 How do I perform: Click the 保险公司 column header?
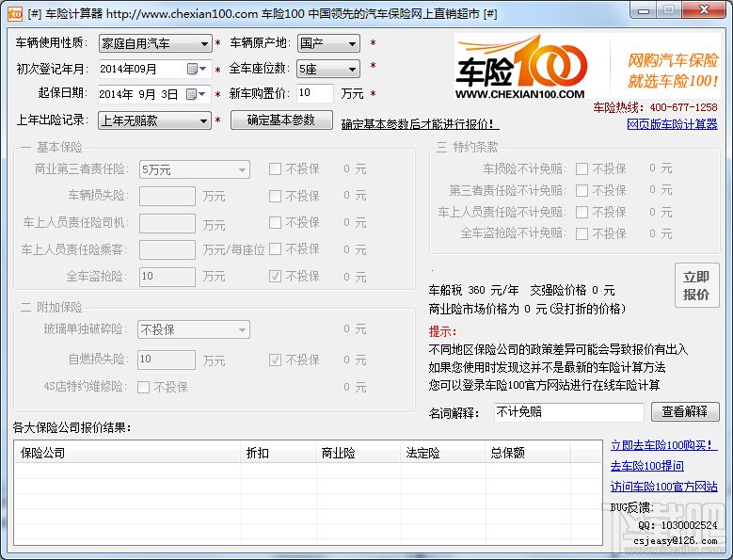(x=127, y=453)
